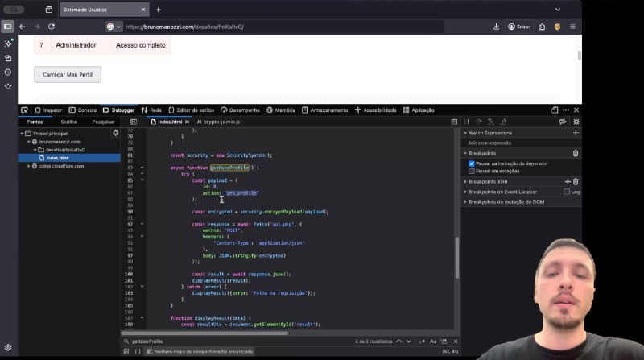Expand the cdnjs.cloudflare.com tree node
The height and width of the screenshot is (360, 644).
(x=29, y=166)
